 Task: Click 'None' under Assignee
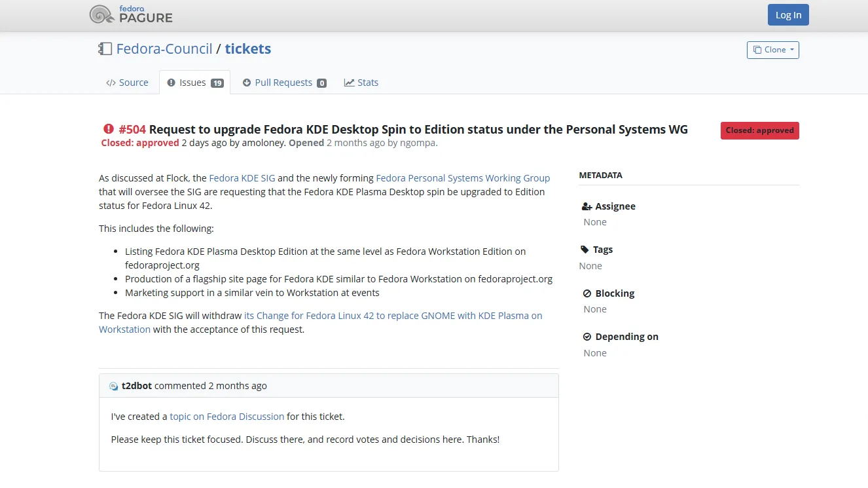click(x=595, y=222)
